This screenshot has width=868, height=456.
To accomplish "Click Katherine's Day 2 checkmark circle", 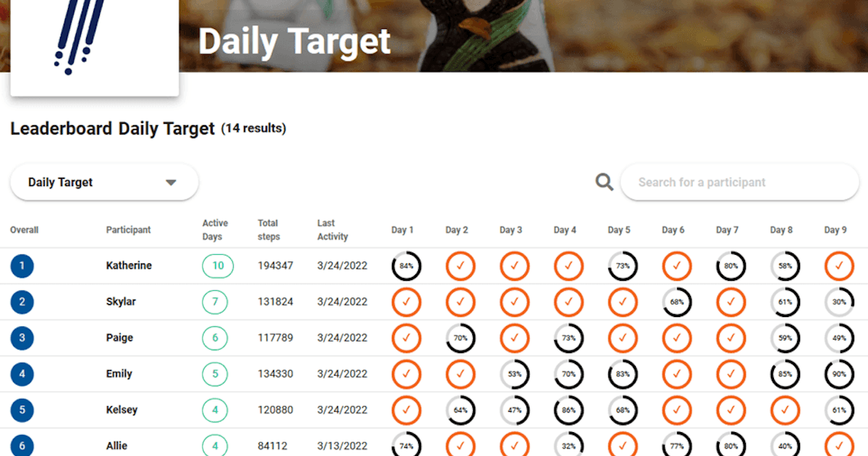I will coord(460,266).
